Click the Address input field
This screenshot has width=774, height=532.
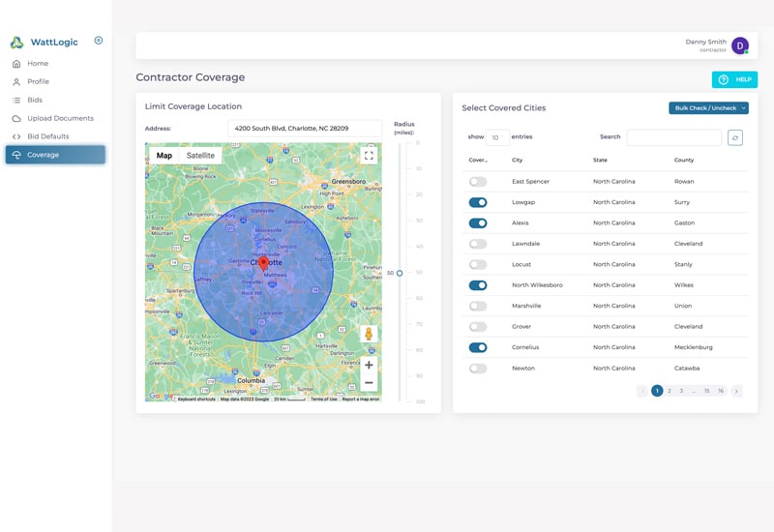click(x=305, y=128)
